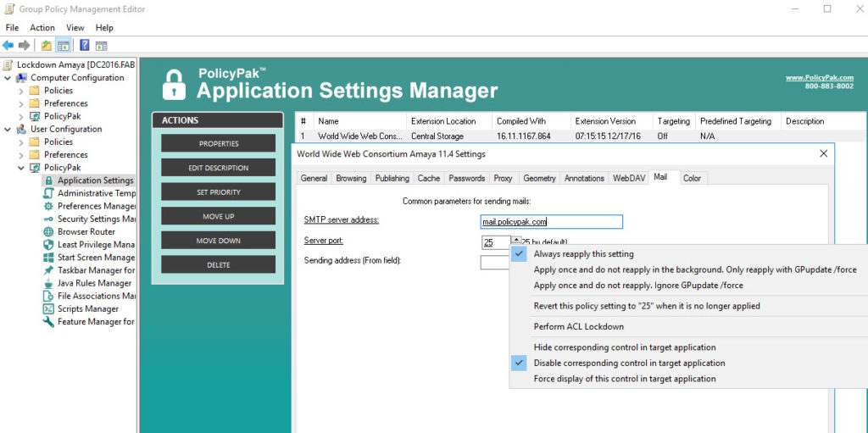This screenshot has width=868, height=433.
Task: Select Application Settings lock icon in tree
Action: tap(48, 180)
